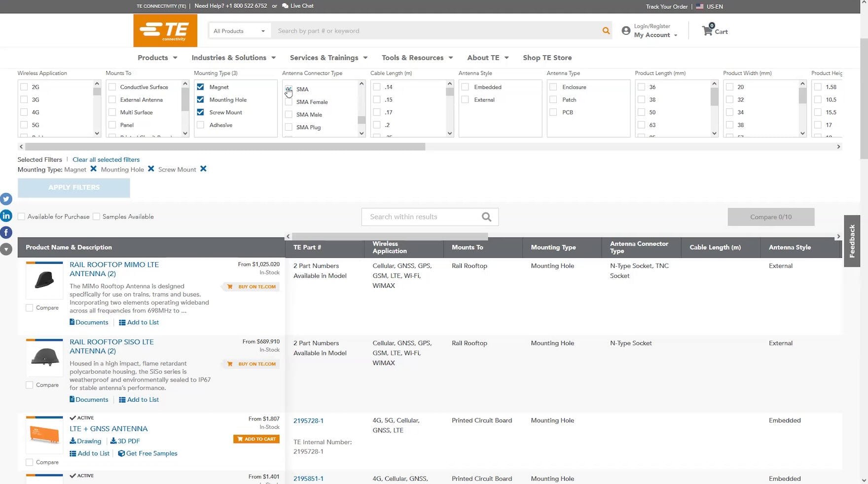Image resolution: width=868 pixels, height=484 pixels.
Task: Remove the Magnet filter with X icon
Action: click(93, 169)
